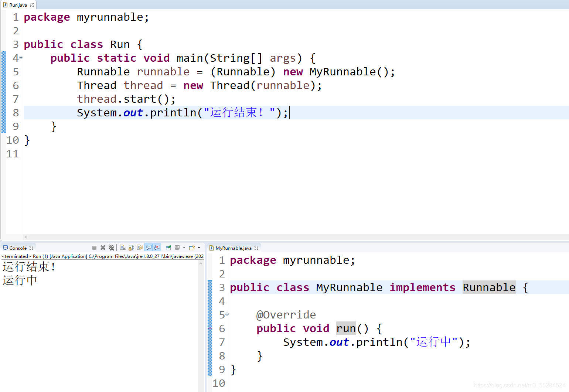Viewport: 569px width, 392px height.
Task: Click Open Console icon
Action: [192, 248]
